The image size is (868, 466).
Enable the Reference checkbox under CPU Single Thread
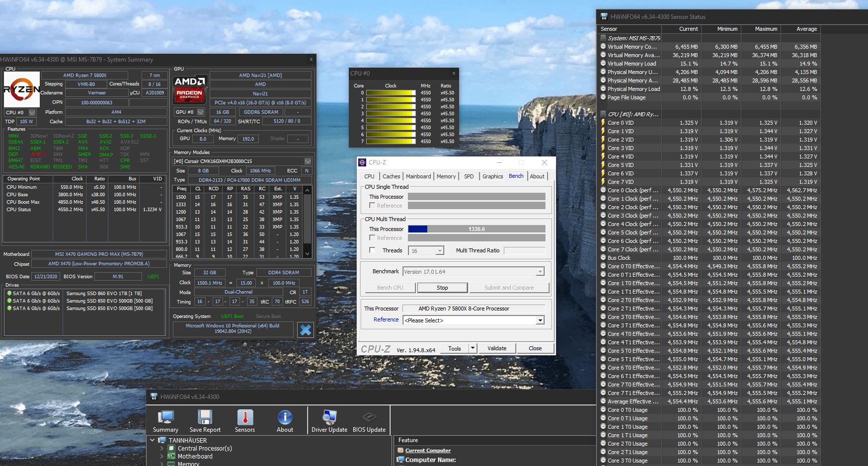(x=372, y=205)
